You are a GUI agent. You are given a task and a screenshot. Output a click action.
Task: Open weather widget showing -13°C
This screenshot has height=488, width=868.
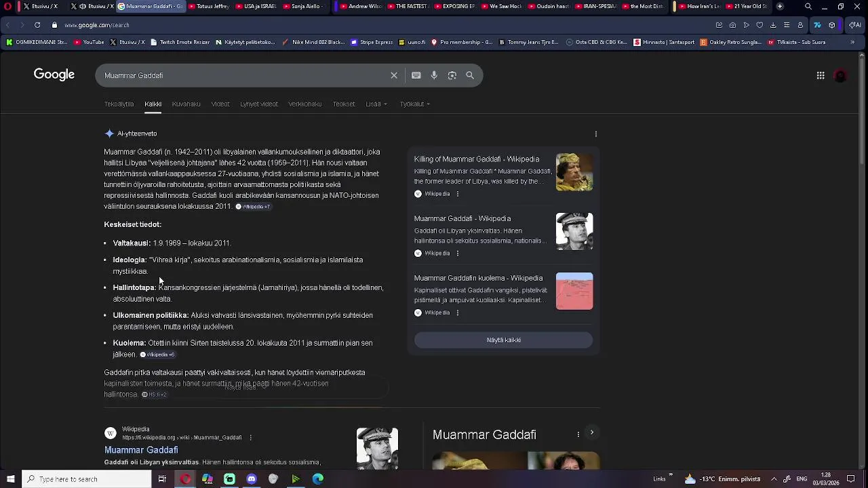(722, 479)
